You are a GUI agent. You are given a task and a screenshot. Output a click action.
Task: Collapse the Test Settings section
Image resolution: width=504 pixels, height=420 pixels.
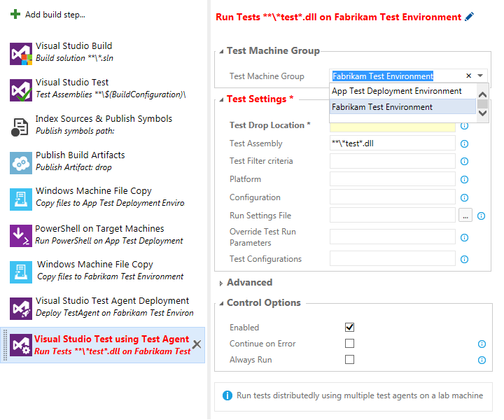[221, 100]
